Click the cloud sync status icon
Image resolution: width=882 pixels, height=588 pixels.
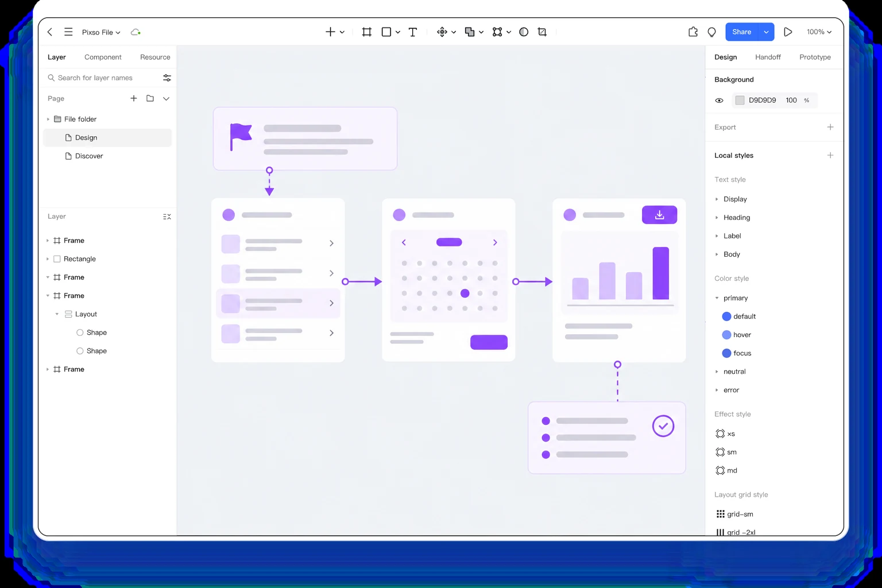[x=136, y=32]
